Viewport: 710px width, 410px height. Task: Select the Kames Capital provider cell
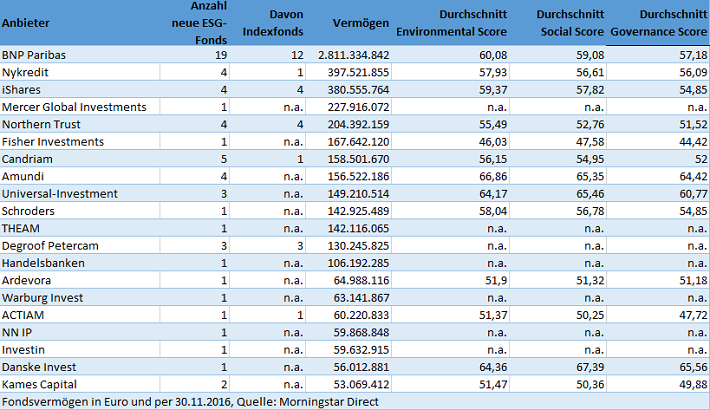(39, 382)
